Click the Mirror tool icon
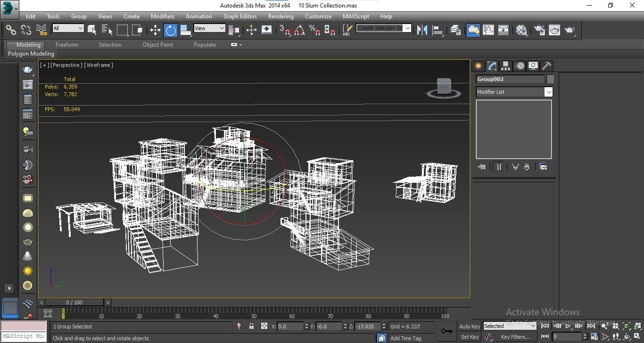The image size is (644, 343). pos(422,30)
